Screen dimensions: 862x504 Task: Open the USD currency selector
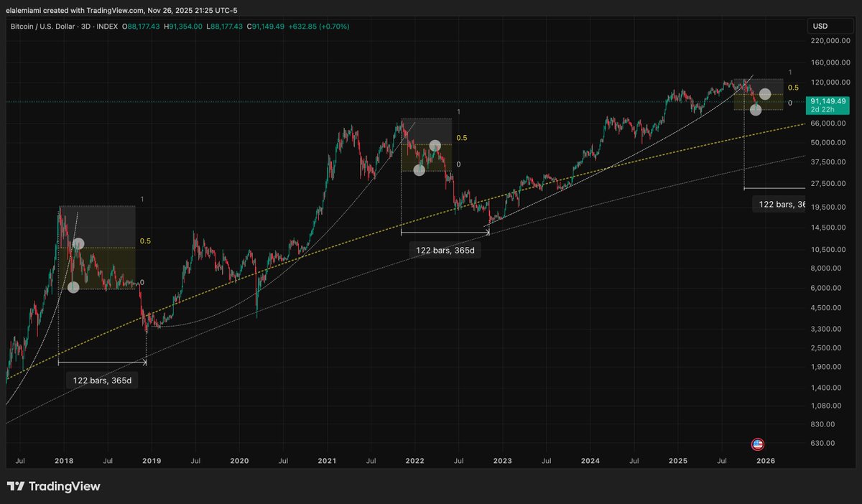[830, 26]
